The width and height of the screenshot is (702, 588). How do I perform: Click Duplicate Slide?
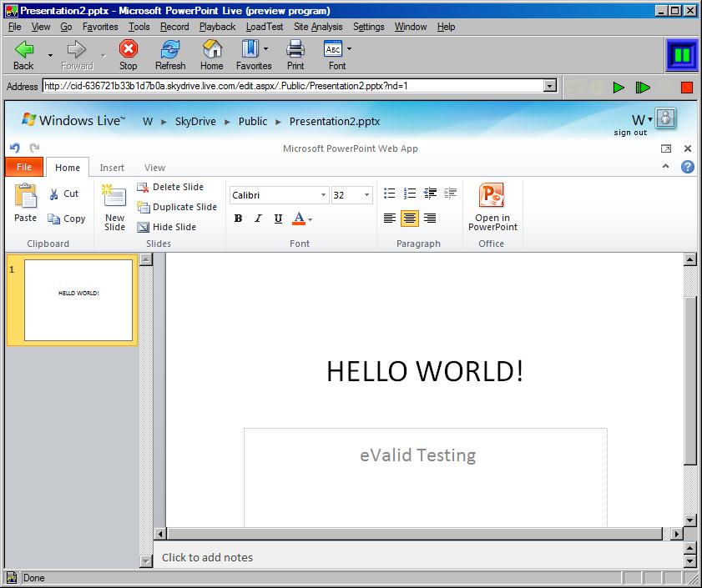[177, 207]
